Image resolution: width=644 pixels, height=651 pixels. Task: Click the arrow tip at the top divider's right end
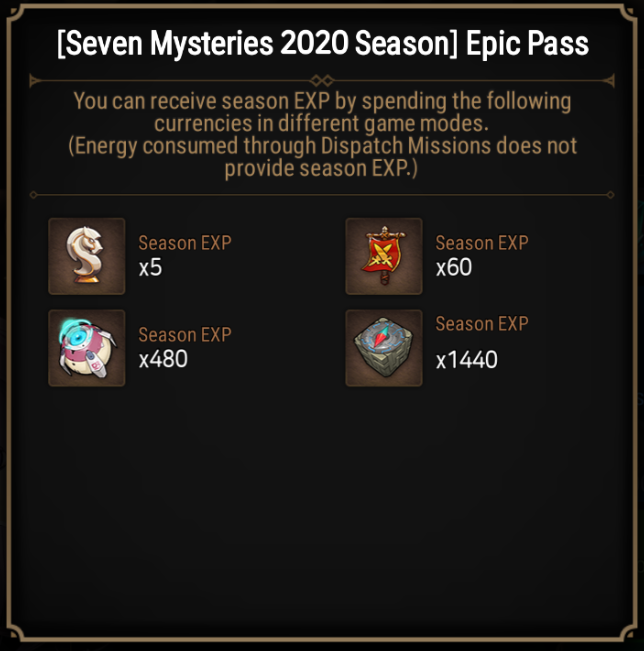[x=610, y=80]
